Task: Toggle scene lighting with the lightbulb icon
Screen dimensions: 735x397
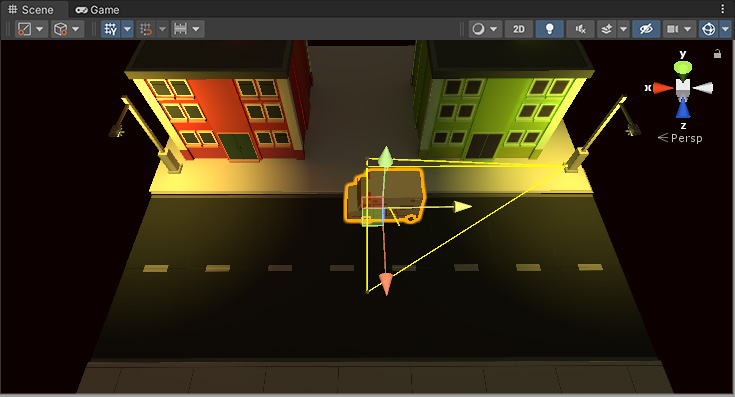Action: click(549, 29)
